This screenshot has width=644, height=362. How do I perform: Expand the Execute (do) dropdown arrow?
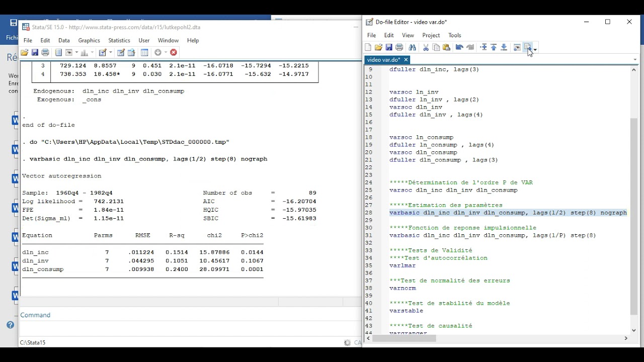click(535, 49)
